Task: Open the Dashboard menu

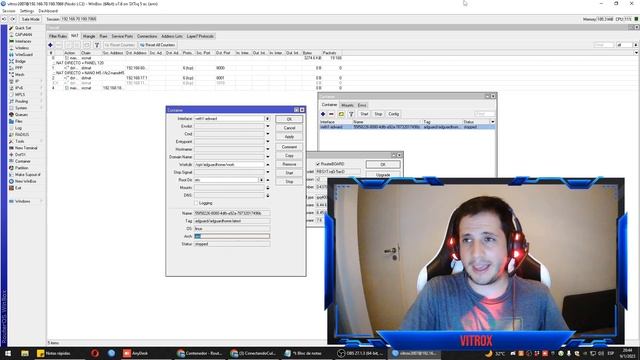Action: point(48,11)
